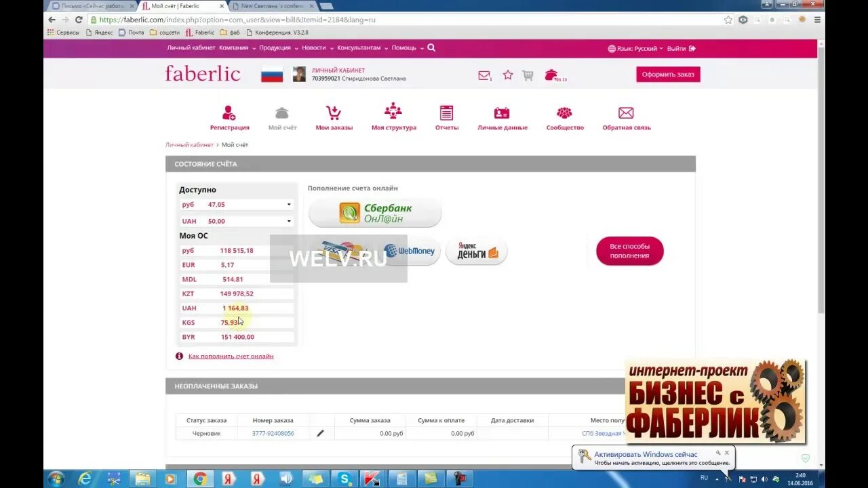The height and width of the screenshot is (488, 868).
Task: Expand the Продукция menu
Action: (x=278, y=48)
